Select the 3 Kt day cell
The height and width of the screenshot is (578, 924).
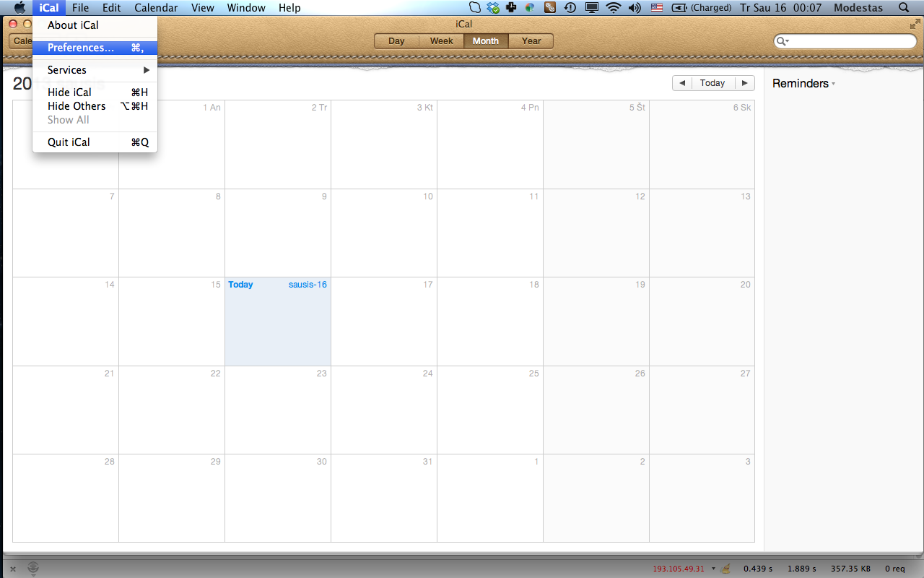[x=384, y=144]
